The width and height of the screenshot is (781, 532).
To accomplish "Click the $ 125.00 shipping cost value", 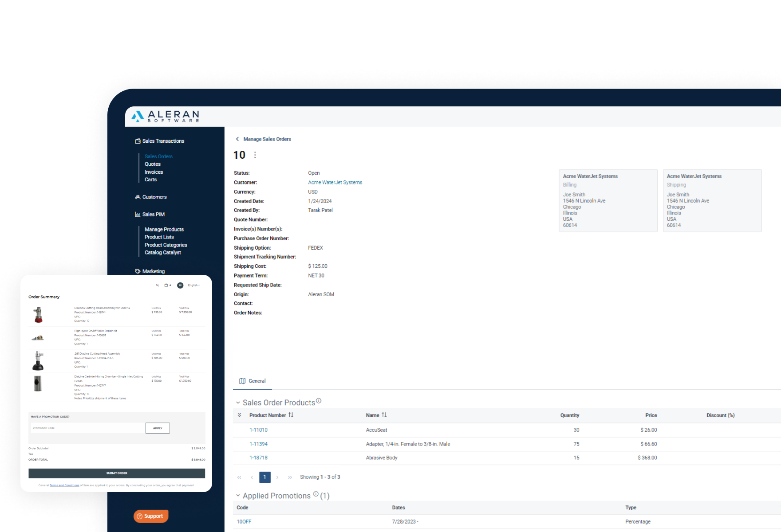I will coord(318,266).
